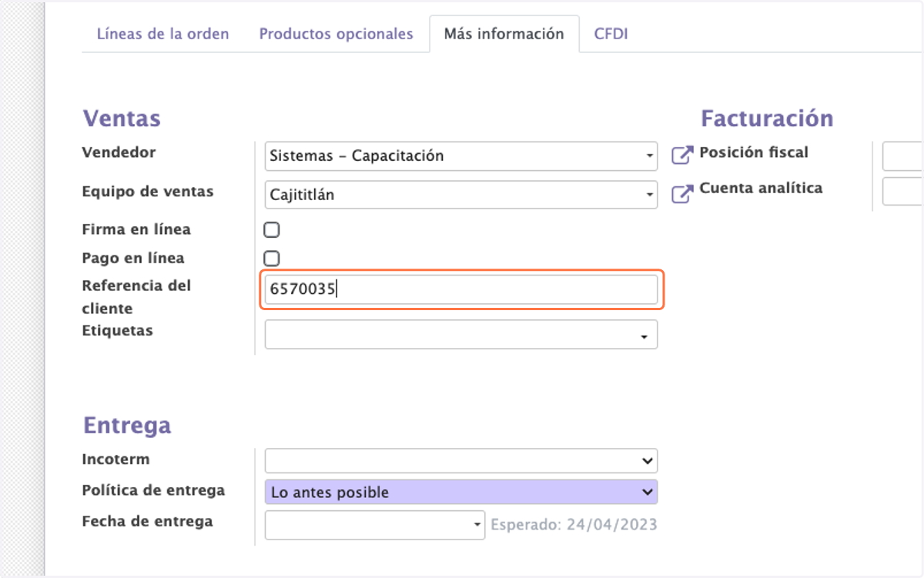This screenshot has height=578, width=924.
Task: Click the Fecha de entrega label
Action: pyautogui.click(x=147, y=521)
